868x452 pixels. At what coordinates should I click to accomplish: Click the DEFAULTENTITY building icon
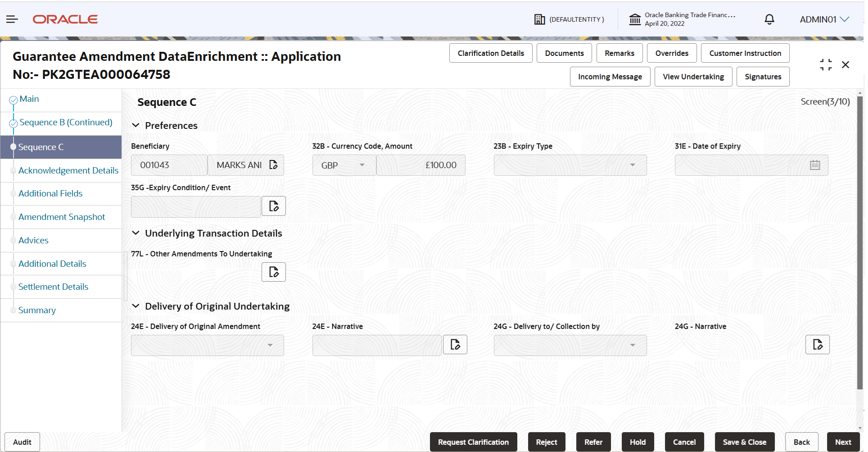pyautogui.click(x=539, y=19)
